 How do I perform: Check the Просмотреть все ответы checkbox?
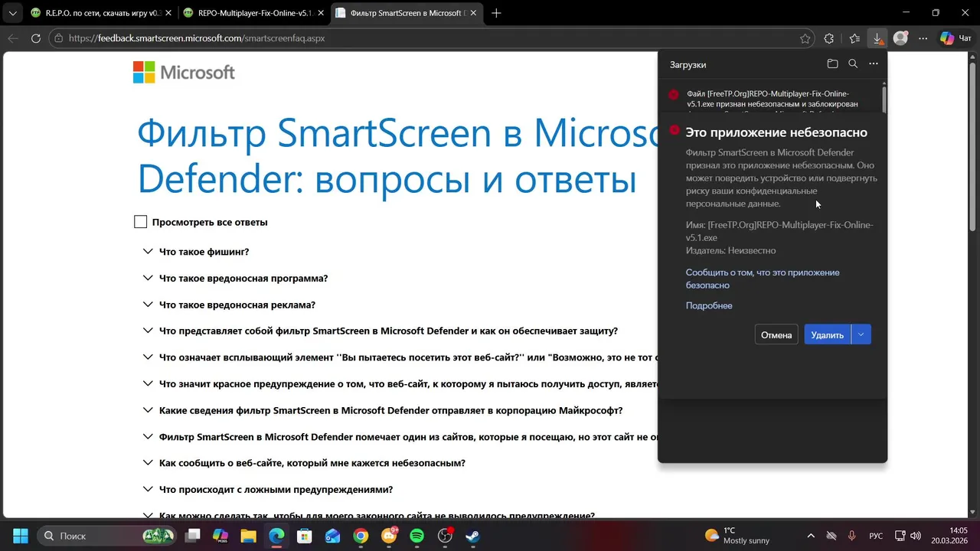[140, 222]
